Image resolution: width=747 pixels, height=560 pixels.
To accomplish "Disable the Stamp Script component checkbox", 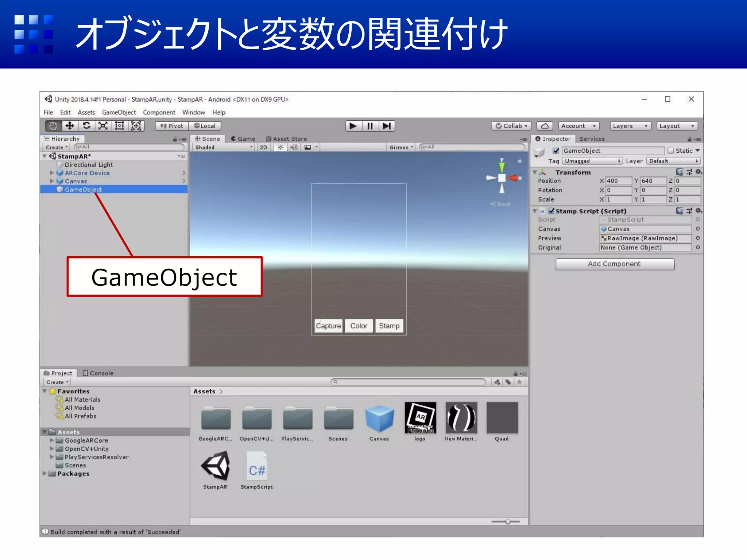I will click(x=551, y=211).
